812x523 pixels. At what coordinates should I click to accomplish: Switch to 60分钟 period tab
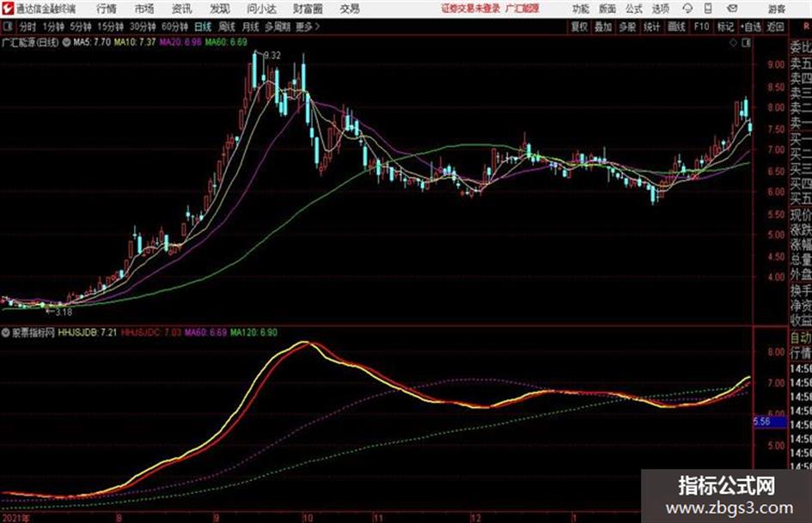coord(175,27)
